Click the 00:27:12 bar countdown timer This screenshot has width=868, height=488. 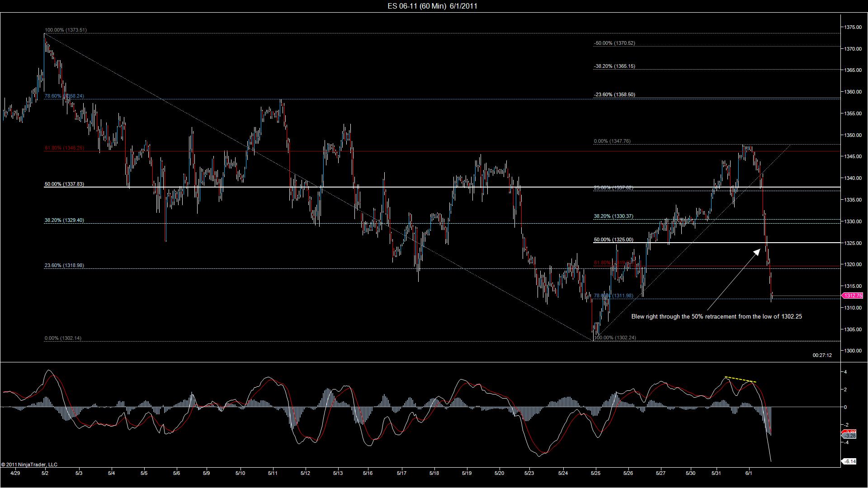click(822, 356)
